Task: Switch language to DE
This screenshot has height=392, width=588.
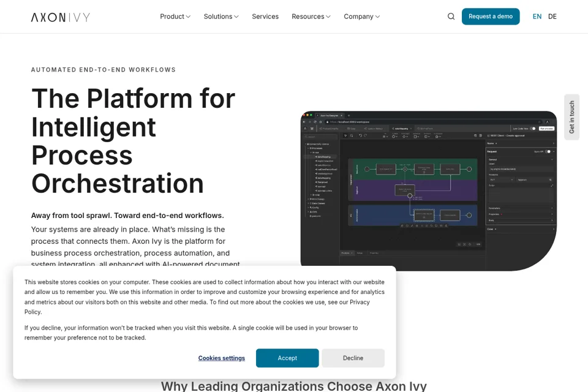Action: click(552, 17)
